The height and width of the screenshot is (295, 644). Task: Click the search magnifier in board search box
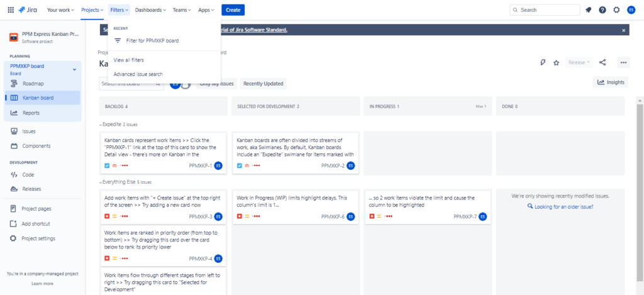(158, 84)
